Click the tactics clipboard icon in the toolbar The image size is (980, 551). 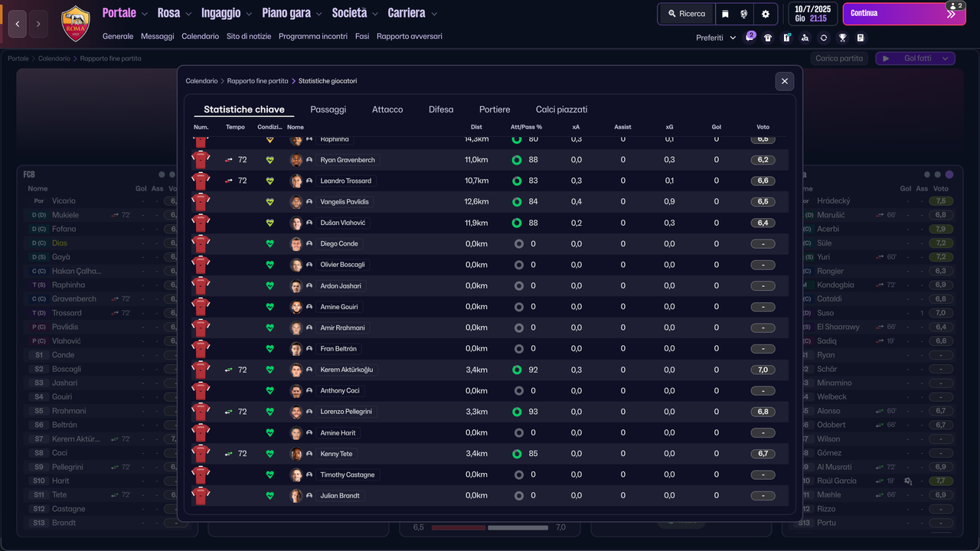click(x=786, y=37)
